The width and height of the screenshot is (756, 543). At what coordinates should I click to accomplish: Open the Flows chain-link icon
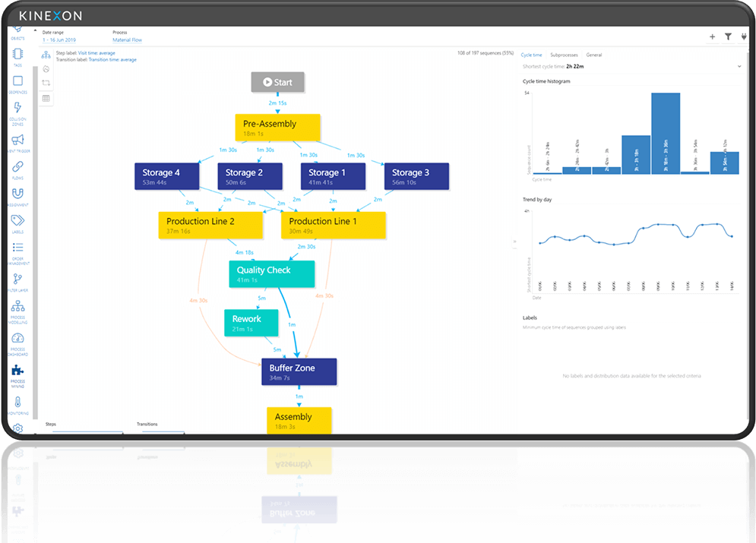coord(18,167)
